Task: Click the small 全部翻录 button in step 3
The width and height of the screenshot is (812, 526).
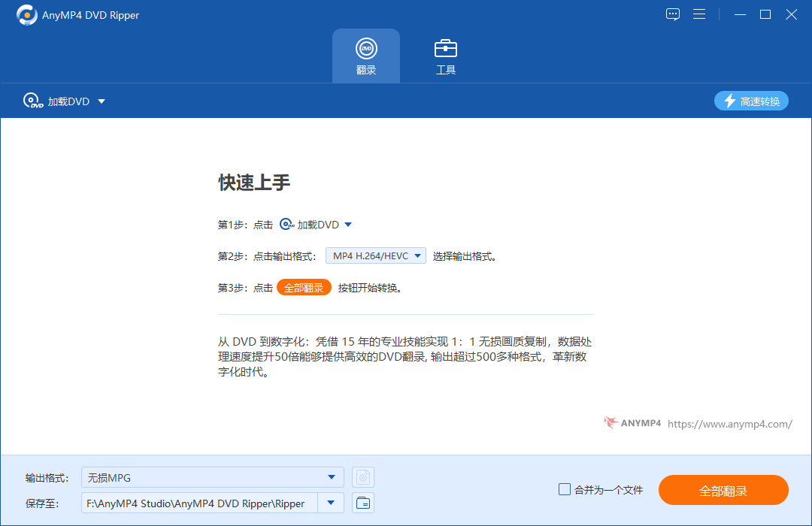Action: pos(304,288)
